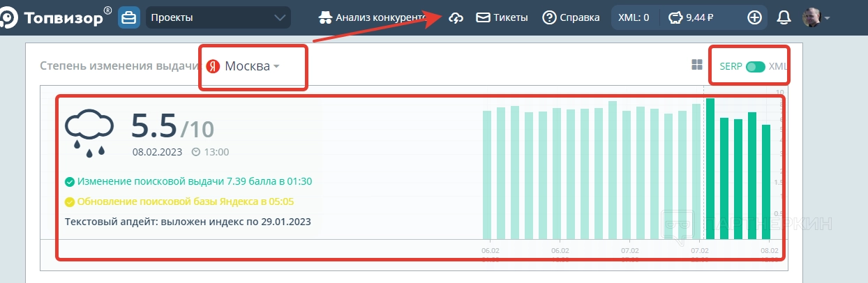Expand the Проекты dropdown

coord(218,17)
